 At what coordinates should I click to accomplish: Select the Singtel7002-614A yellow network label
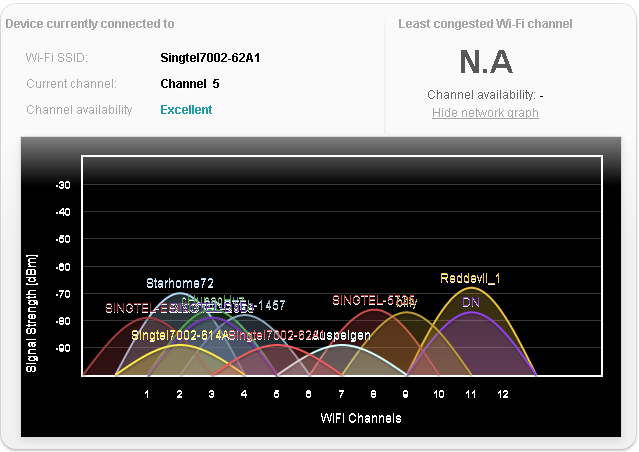coord(180,335)
